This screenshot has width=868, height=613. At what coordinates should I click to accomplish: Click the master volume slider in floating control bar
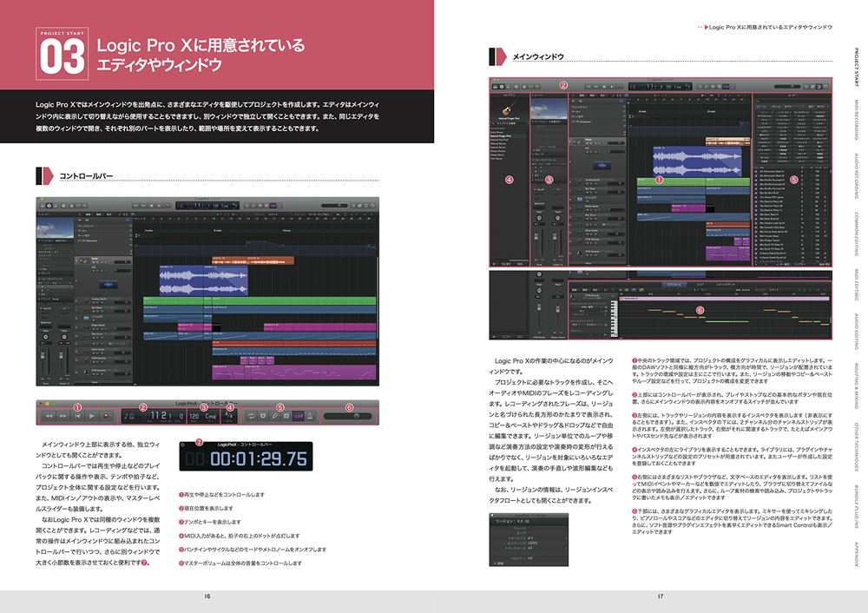(x=348, y=416)
